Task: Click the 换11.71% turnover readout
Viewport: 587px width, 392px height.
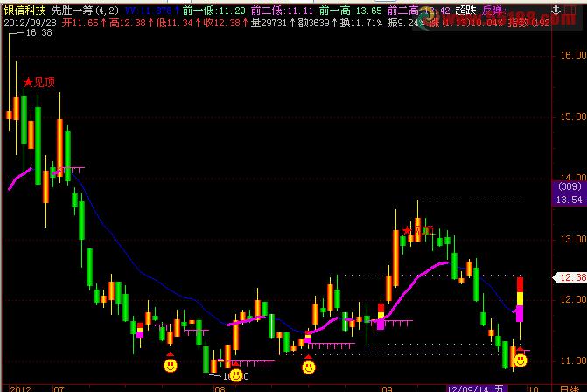Action: (x=361, y=23)
